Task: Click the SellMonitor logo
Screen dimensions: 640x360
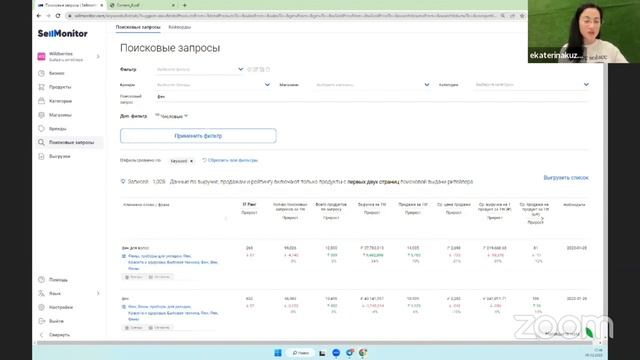Action: pos(62,33)
